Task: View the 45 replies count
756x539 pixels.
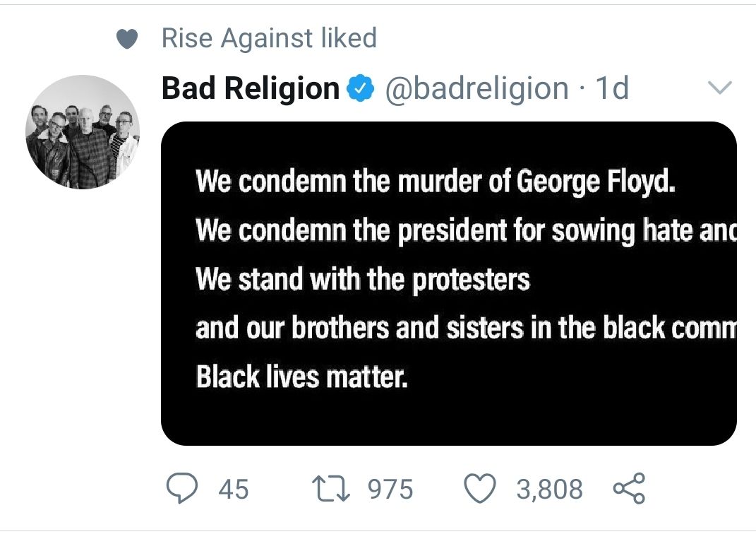Action: click(233, 489)
